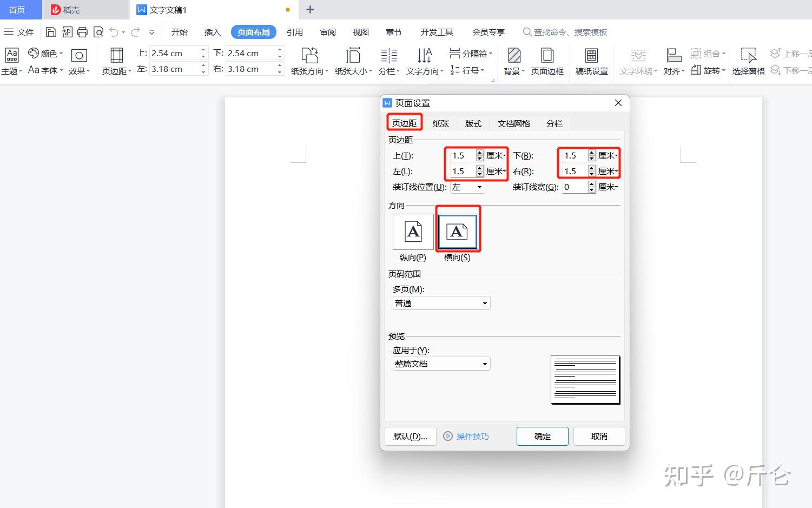Expand the 多页 multiple pages dropdown
The height and width of the screenshot is (508, 812).
tap(441, 303)
